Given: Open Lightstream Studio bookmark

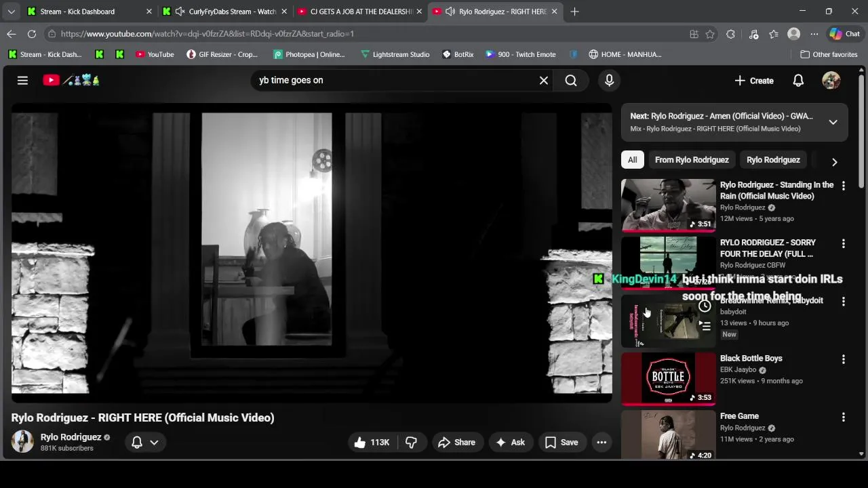Looking at the screenshot, I should point(395,54).
